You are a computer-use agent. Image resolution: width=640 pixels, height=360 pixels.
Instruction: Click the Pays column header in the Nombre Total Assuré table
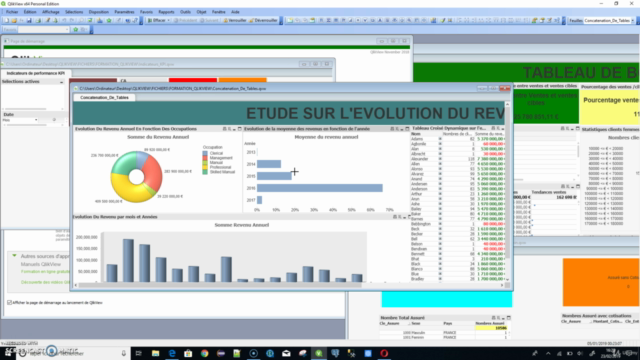click(448, 323)
